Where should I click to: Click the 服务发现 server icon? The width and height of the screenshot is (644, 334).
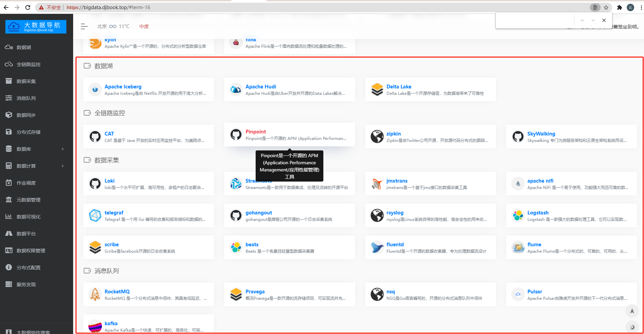click(x=9, y=285)
